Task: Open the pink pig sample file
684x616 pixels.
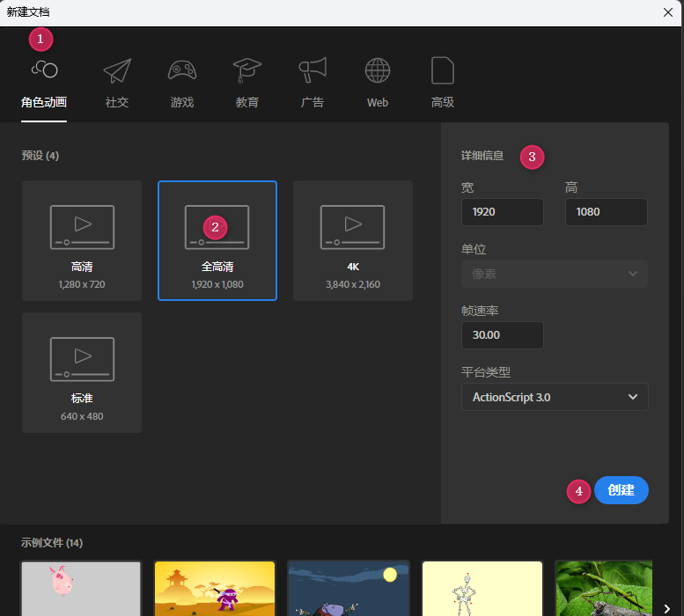Action: (x=81, y=588)
